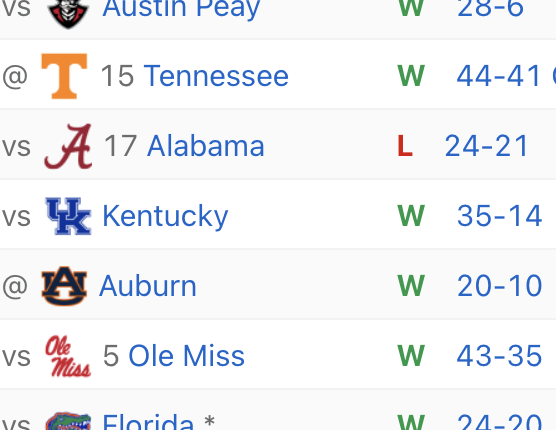Click the Alabama crimson A logo
The image size is (556, 430).
68,146
